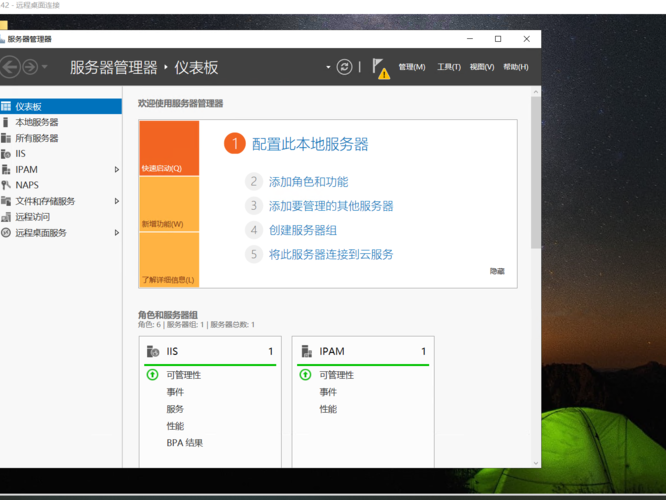
Task: Select 文件和存储服务 in the sidebar
Action: coord(61,201)
